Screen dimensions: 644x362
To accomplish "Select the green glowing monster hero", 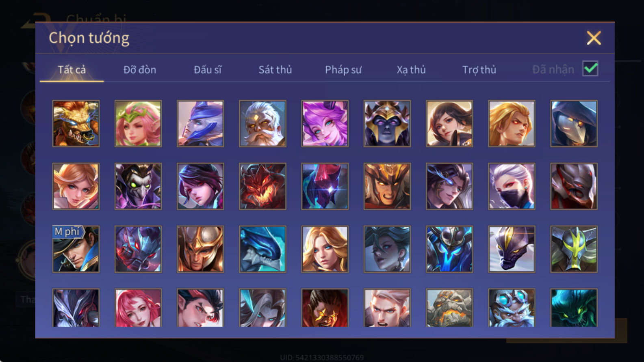I will [x=574, y=308].
